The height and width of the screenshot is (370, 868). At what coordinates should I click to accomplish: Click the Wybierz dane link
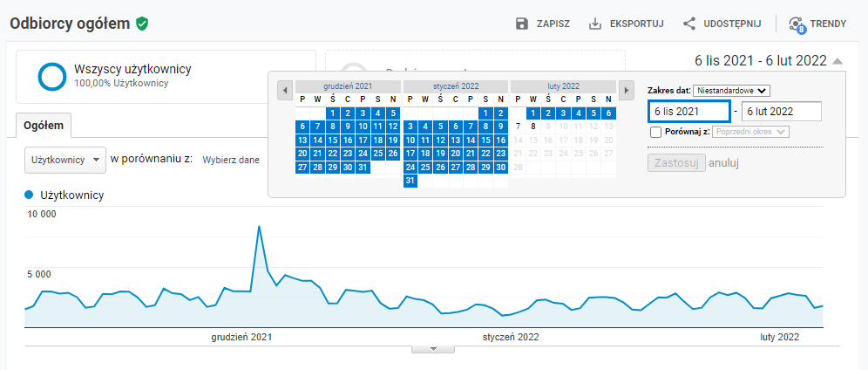(x=231, y=160)
